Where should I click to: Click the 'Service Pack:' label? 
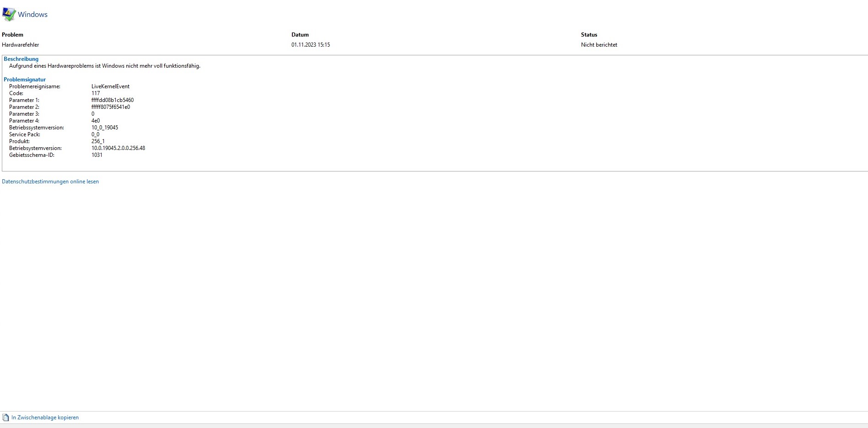(25, 134)
